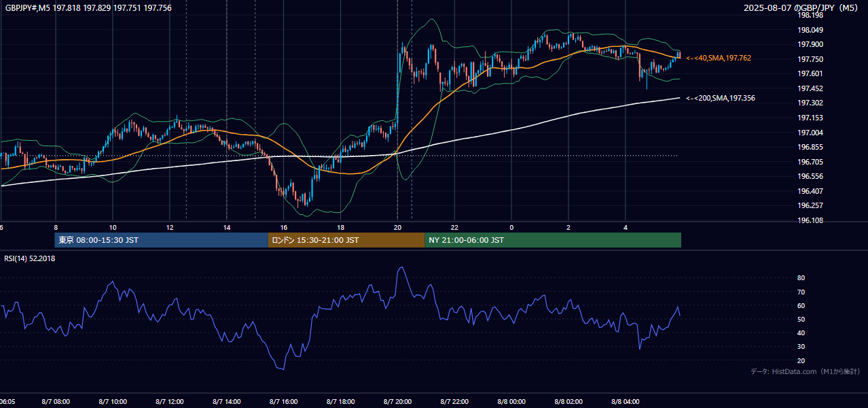The height and width of the screenshot is (408, 868).
Task: Click price axis label 196.257
Action: pyautogui.click(x=810, y=206)
